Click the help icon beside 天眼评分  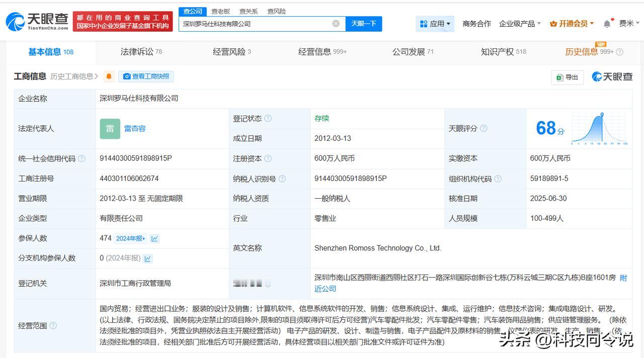click(484, 128)
